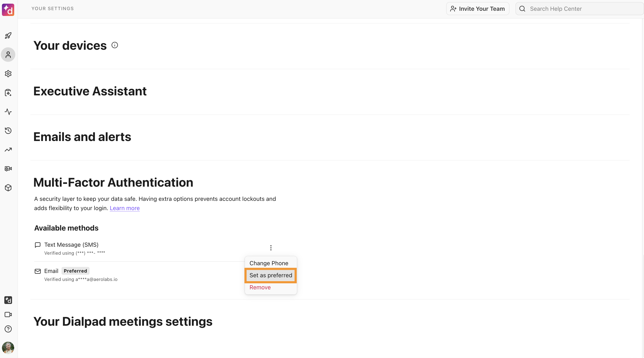Open the clipboard AI sparkle icon
The image size is (644, 358).
pyautogui.click(x=8, y=93)
